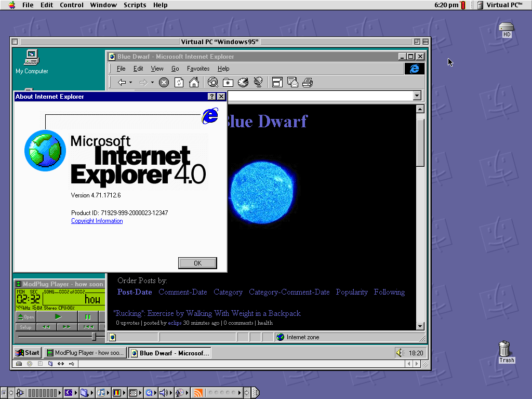Click the Channels satellite dish icon
This screenshot has height=399, width=532.
click(258, 83)
